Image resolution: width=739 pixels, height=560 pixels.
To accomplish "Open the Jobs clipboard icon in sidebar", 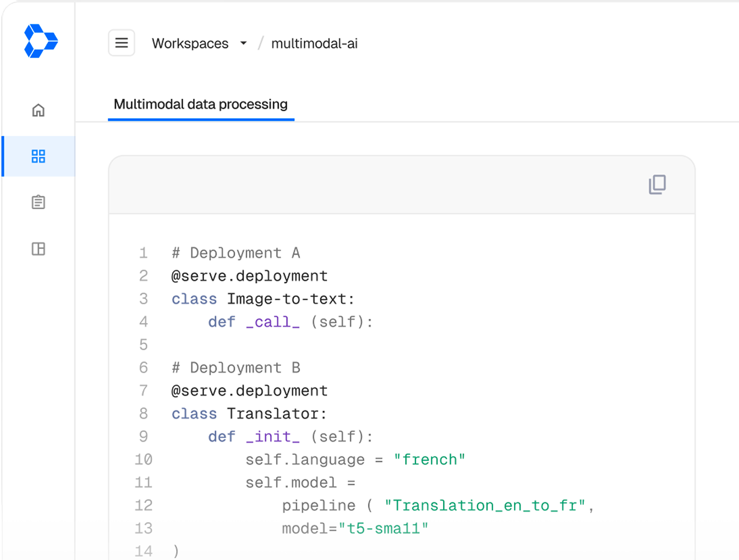I will click(38, 202).
